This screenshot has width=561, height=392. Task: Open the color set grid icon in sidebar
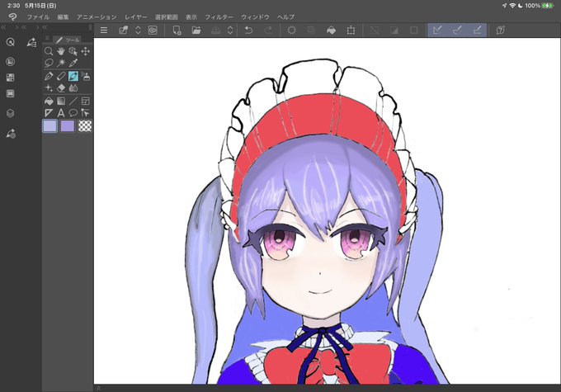[x=11, y=78]
